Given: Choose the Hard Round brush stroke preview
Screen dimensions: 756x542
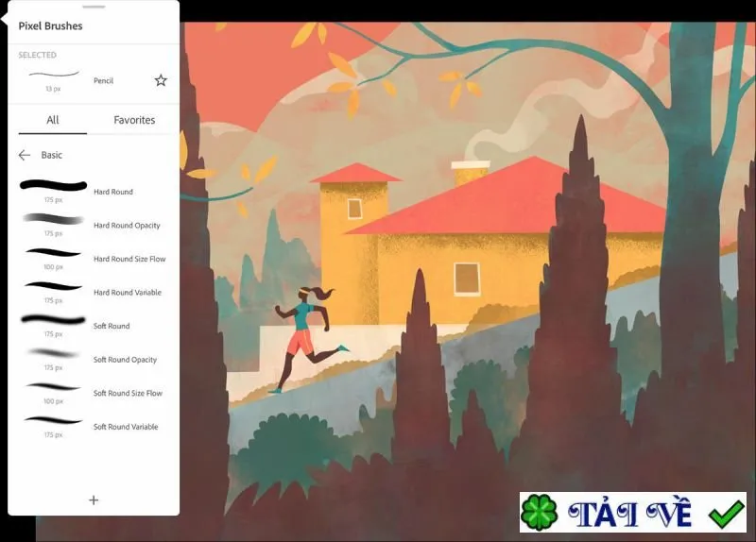Looking at the screenshot, I should point(53,185).
